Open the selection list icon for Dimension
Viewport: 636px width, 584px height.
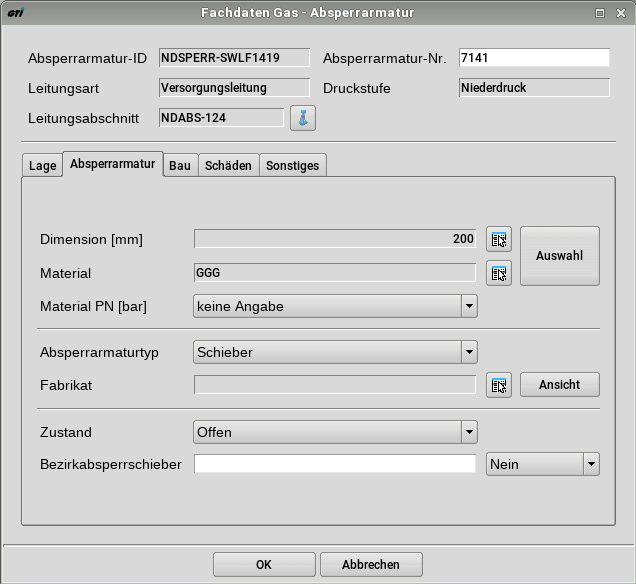(498, 239)
